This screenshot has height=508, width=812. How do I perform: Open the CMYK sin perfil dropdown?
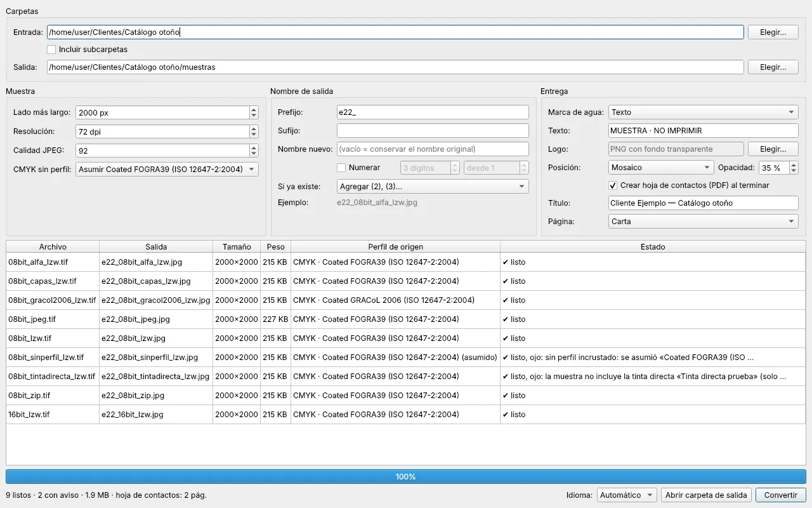point(167,170)
